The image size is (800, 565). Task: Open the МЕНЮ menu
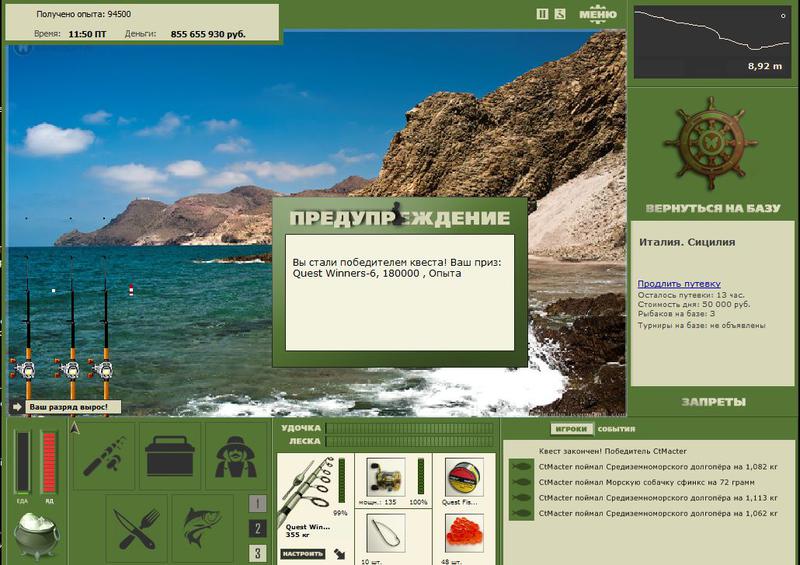click(597, 14)
